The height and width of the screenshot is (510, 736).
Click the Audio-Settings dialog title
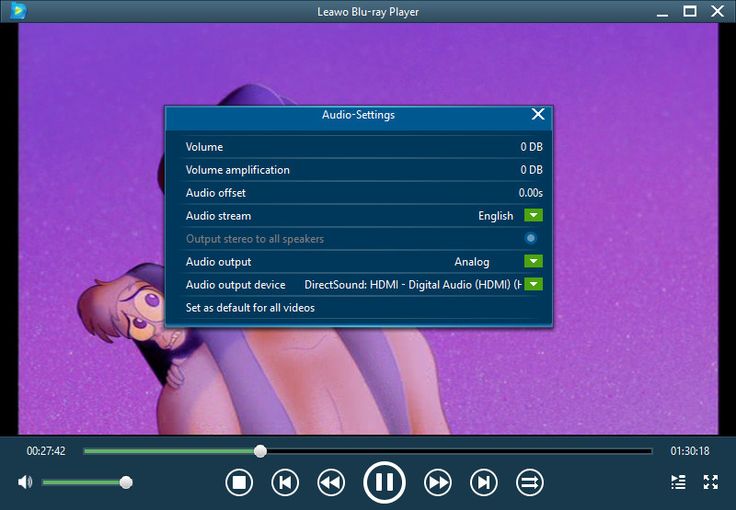point(358,115)
